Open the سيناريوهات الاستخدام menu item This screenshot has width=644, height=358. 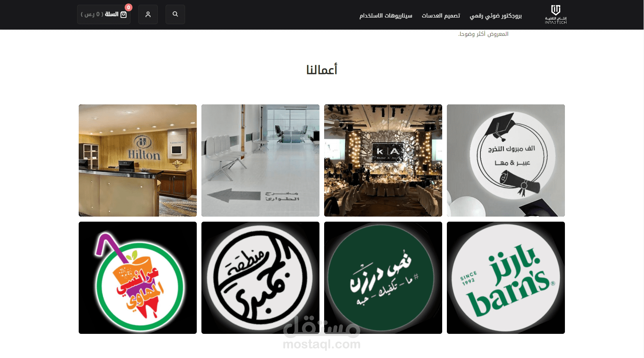(386, 16)
